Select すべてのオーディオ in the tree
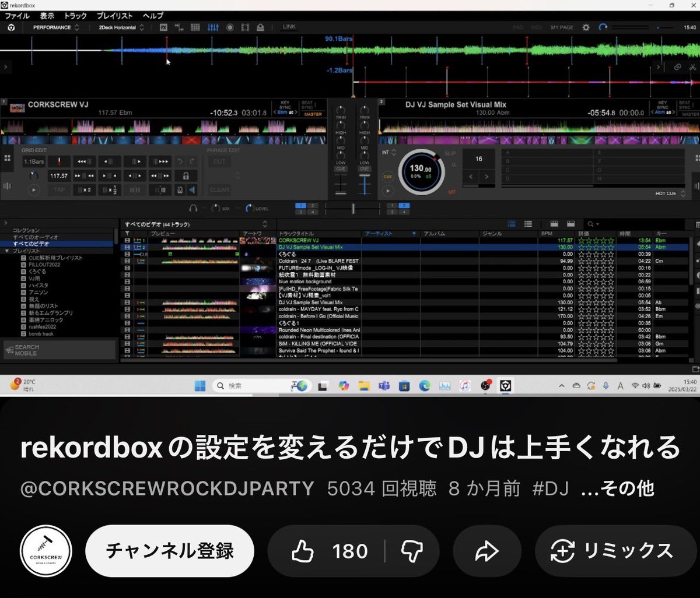The image size is (700, 598). [36, 237]
